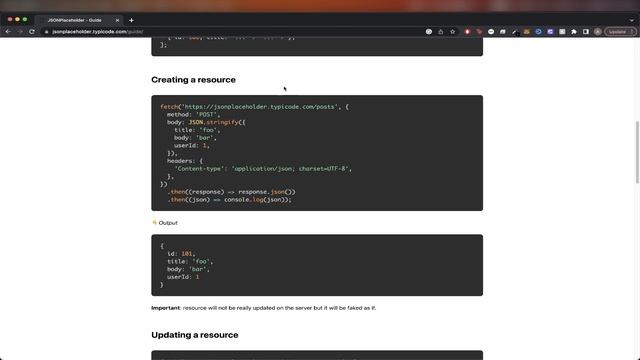Click the Updating a resource heading
640x360 pixels.
pyautogui.click(x=195, y=335)
